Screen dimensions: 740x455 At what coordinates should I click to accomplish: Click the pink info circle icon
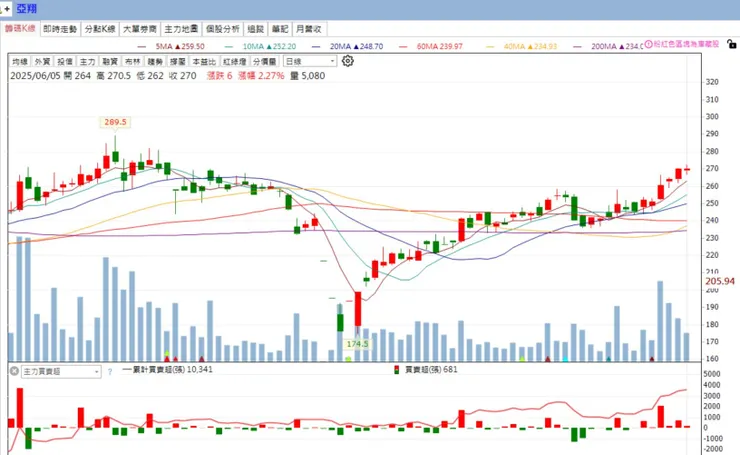coord(648,44)
